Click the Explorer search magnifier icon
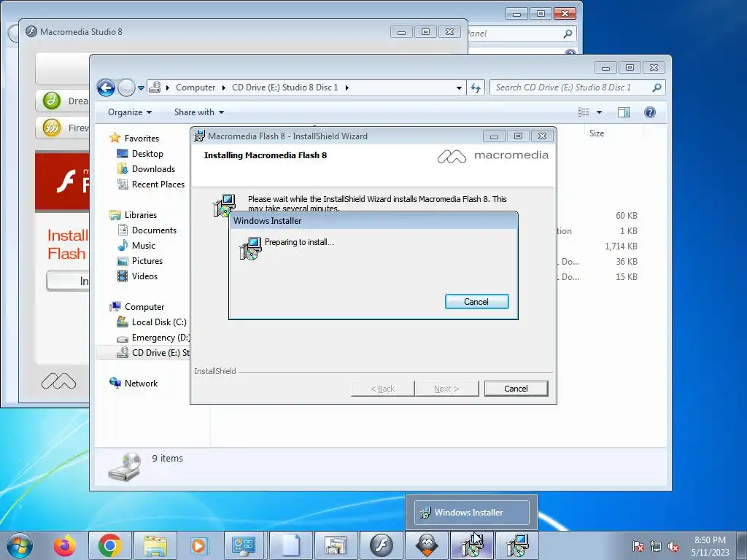This screenshot has width=747, height=560. (x=657, y=87)
